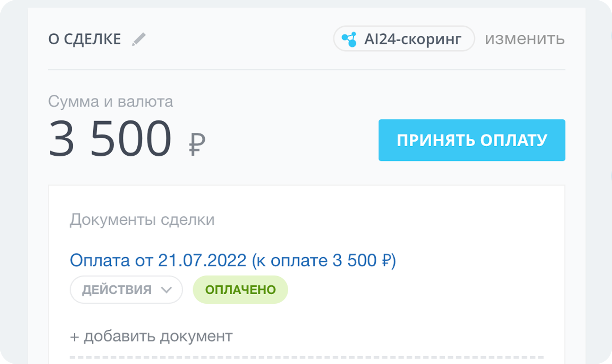Click the Документы сделки heading
This screenshot has width=612, height=364.
pyautogui.click(x=142, y=219)
